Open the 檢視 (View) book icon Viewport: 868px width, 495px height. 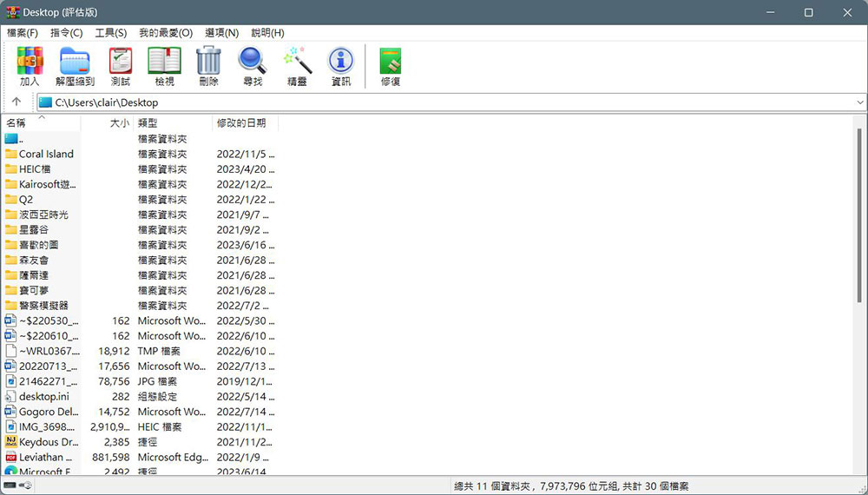pos(164,62)
